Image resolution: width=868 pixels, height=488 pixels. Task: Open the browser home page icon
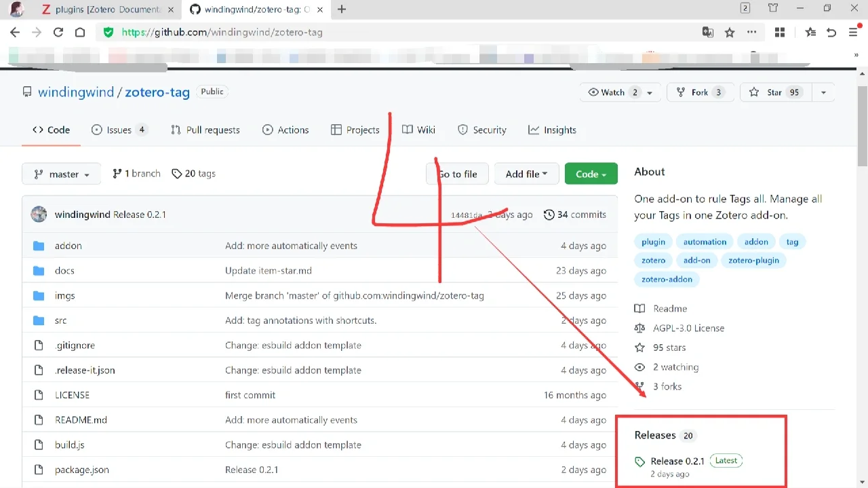80,32
